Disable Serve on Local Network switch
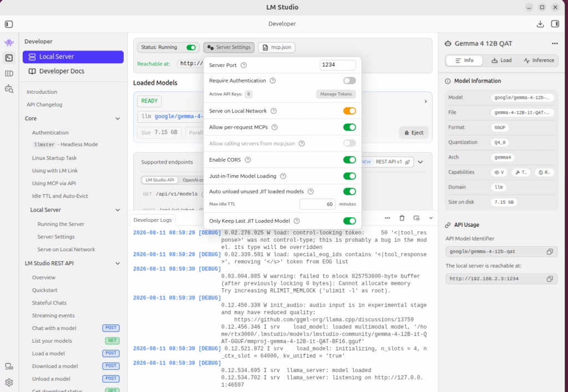 click(349, 111)
